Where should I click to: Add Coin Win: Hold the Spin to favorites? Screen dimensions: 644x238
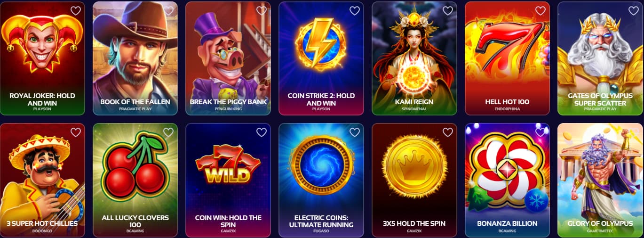pos(262,132)
